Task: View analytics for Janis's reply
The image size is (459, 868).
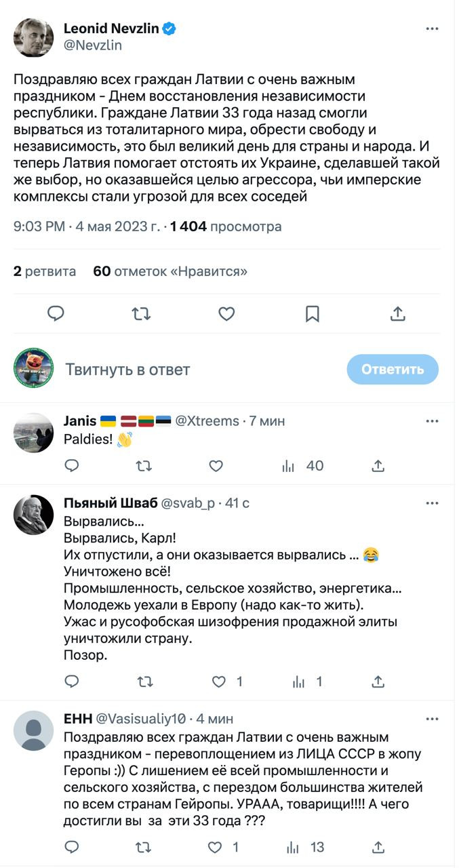Action: pos(302,466)
